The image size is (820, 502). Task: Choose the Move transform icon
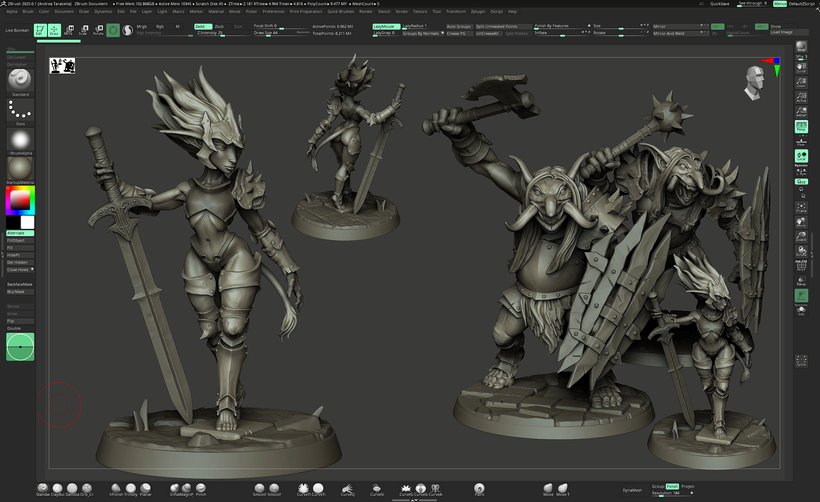[69, 30]
